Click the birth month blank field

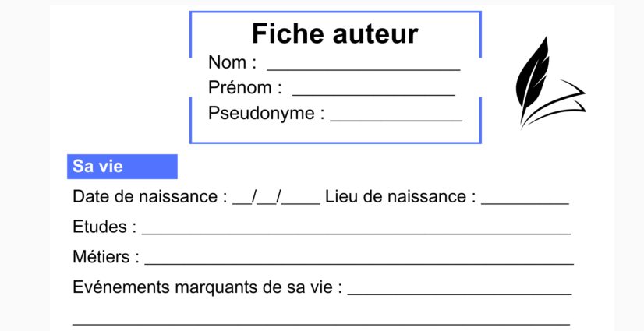[267, 202]
